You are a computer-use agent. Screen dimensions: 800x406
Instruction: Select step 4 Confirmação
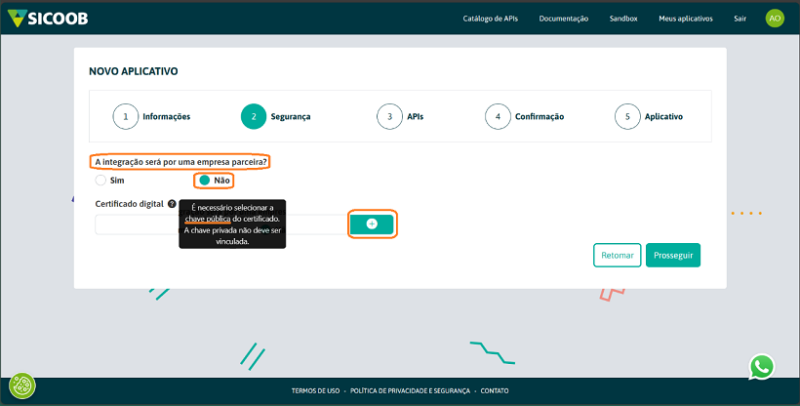point(524,116)
